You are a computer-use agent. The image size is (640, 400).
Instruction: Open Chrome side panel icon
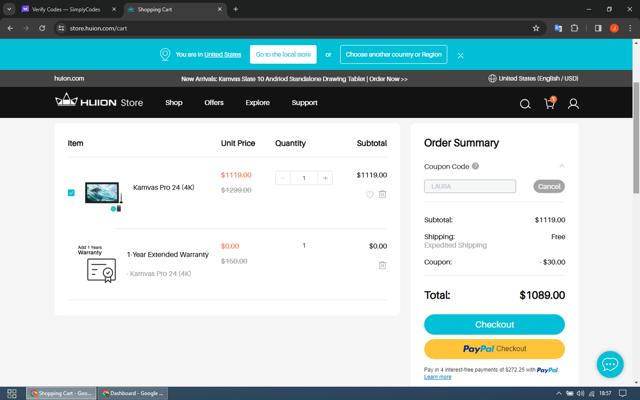coord(598,28)
